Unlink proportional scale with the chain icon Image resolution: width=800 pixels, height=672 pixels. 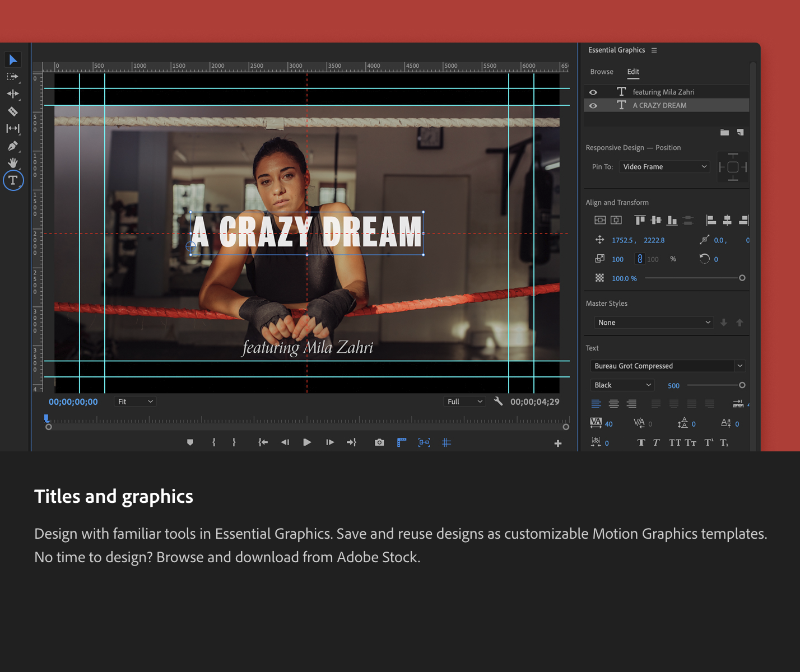640,259
